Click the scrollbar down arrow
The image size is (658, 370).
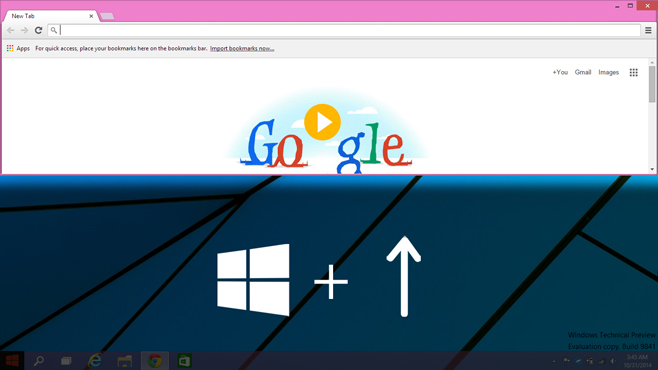coord(652,169)
